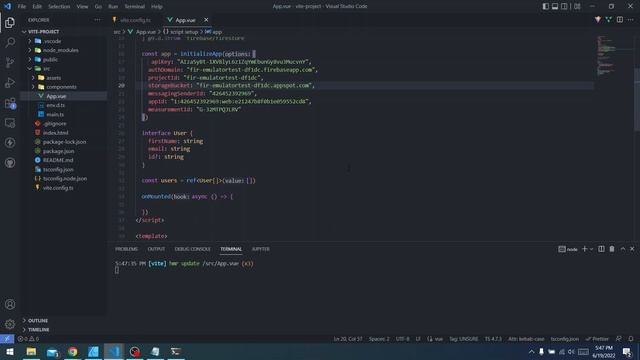Image resolution: width=640 pixels, height=360 pixels.
Task: Close the App.vue editor tab
Action: (x=206, y=20)
